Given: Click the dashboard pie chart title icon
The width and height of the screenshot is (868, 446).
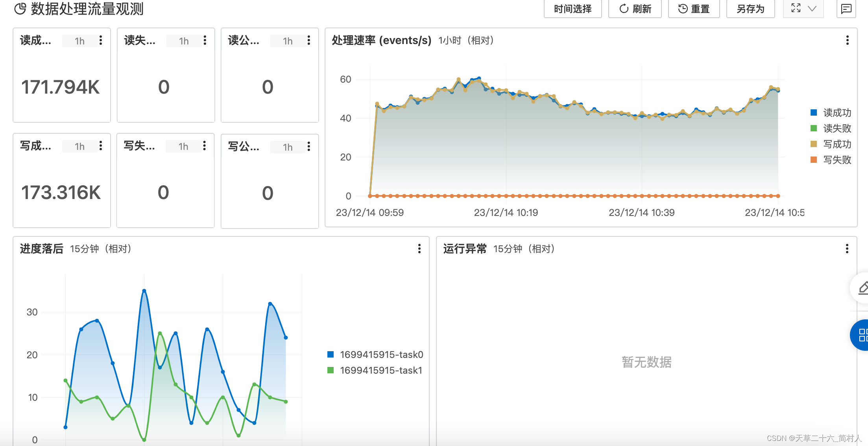Looking at the screenshot, I should click(x=20, y=9).
